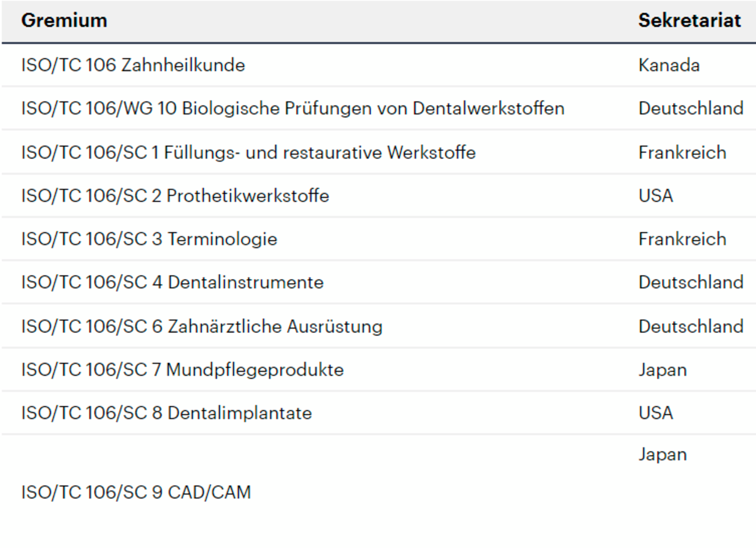Click USA beside the SC 2 Prothetikwerkstoffe entry
Viewport: 756px width, 548px height.
pyautogui.click(x=656, y=196)
